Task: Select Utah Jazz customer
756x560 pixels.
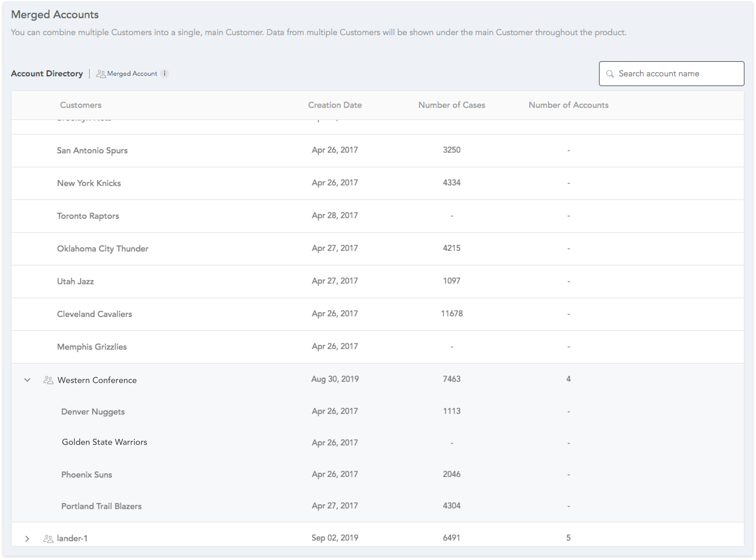Action: [75, 281]
